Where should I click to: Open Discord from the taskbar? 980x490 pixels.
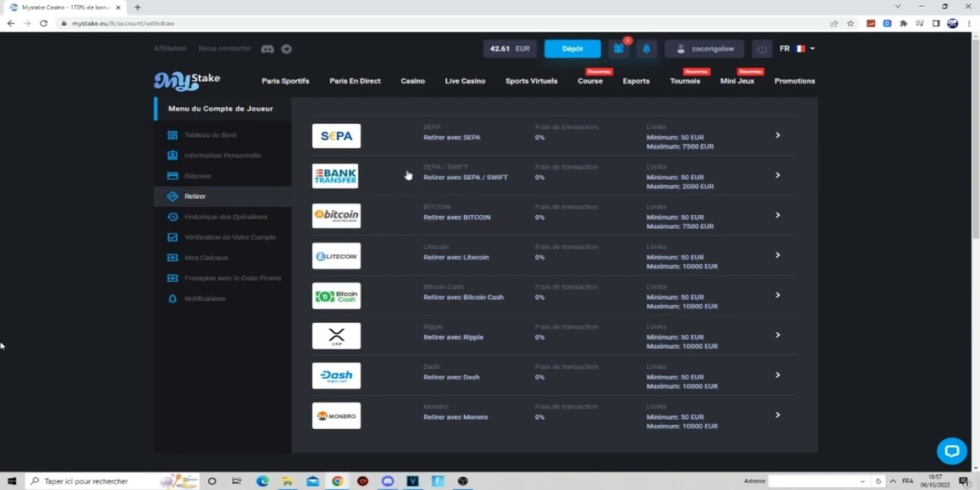click(387, 481)
